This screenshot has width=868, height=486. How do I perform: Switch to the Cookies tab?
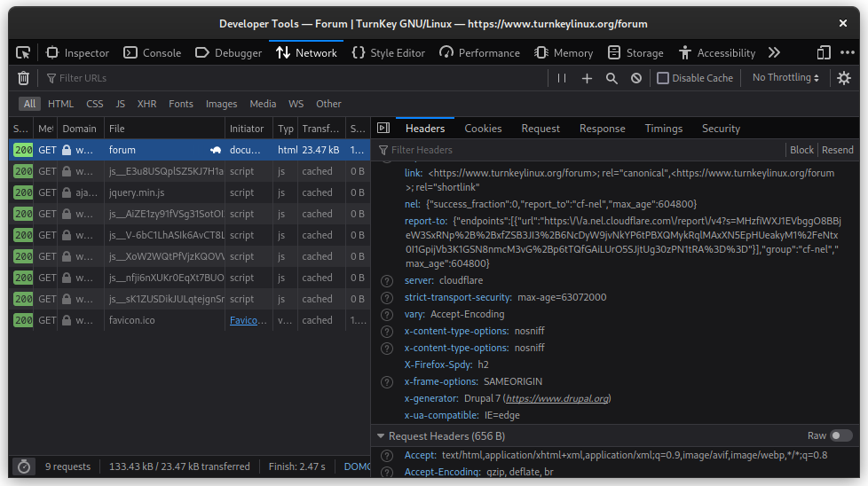483,129
